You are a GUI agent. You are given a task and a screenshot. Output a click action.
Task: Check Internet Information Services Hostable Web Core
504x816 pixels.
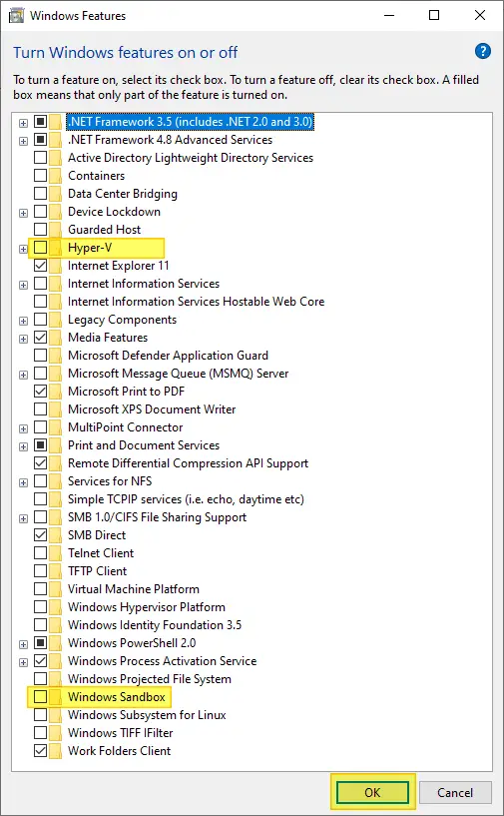tap(40, 302)
